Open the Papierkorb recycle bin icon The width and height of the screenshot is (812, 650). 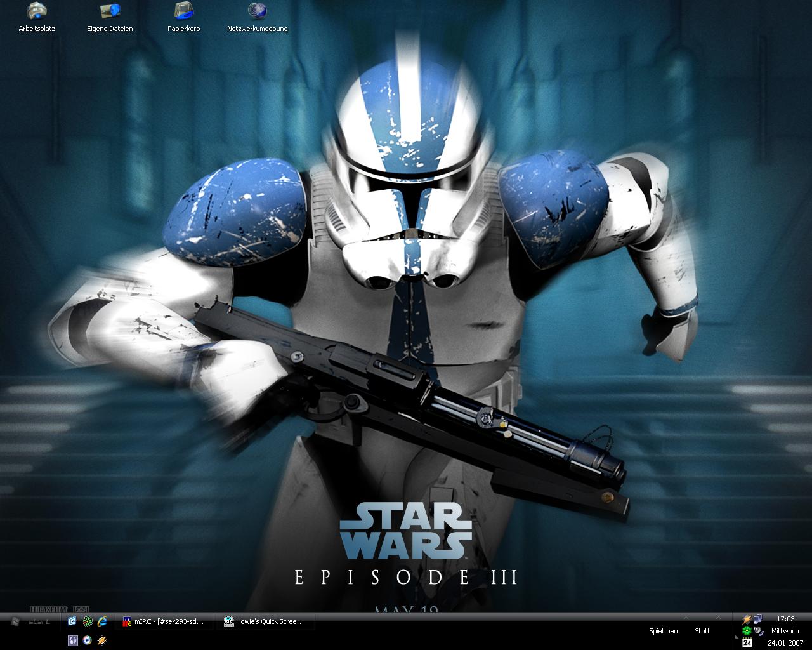184,17
